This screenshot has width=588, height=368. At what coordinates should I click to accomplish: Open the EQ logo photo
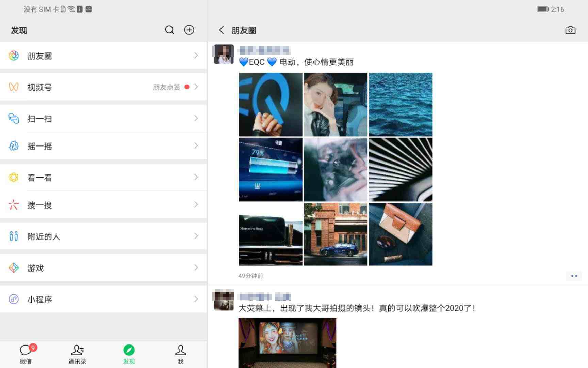pos(271,104)
